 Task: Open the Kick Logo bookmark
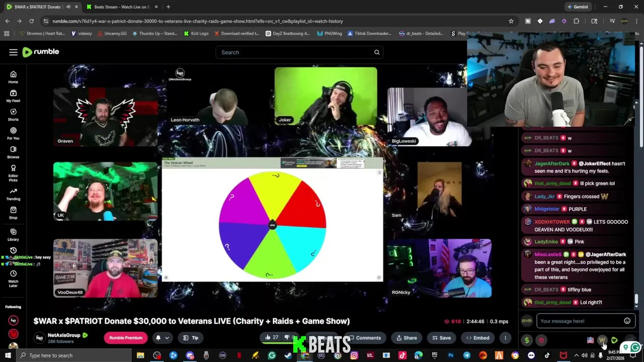point(196,33)
